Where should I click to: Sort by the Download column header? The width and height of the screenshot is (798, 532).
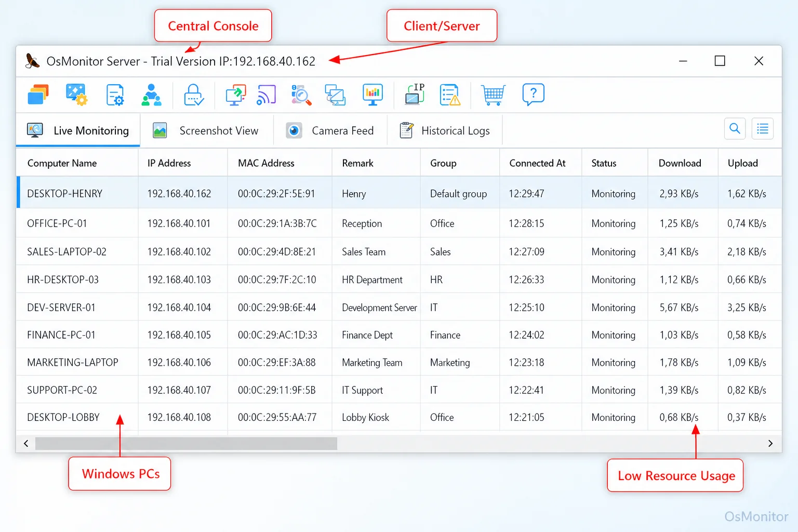click(x=683, y=163)
